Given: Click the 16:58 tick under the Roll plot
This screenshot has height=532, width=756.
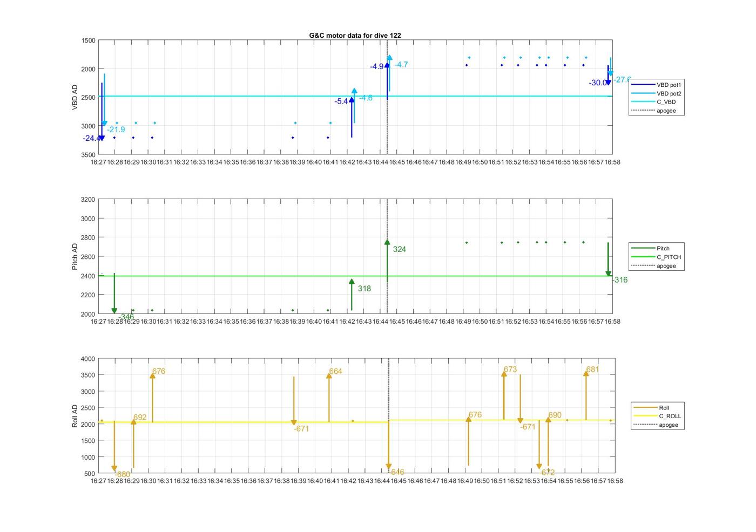Looking at the screenshot, I should coord(615,481).
